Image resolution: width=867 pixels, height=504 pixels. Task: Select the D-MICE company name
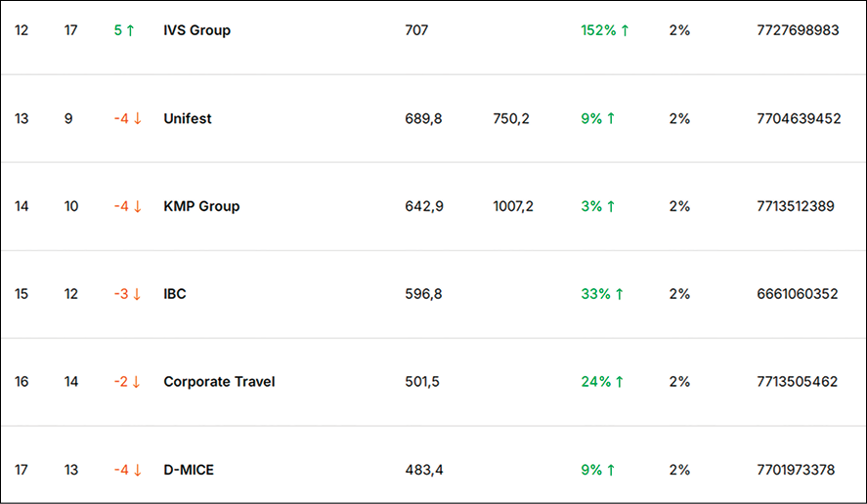[189, 470]
